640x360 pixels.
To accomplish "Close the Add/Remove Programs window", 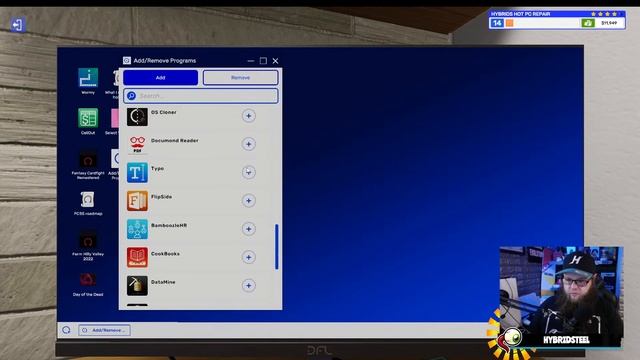I will point(276,61).
